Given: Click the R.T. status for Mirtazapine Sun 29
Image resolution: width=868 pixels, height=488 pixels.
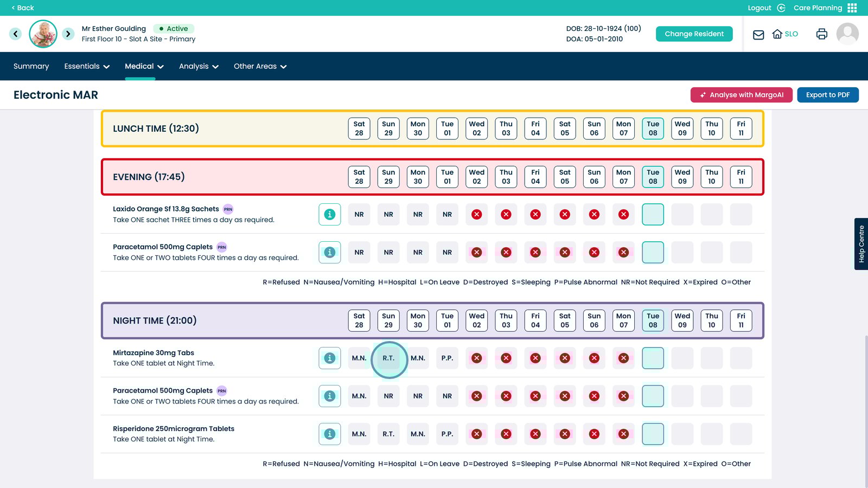Looking at the screenshot, I should 388,358.
